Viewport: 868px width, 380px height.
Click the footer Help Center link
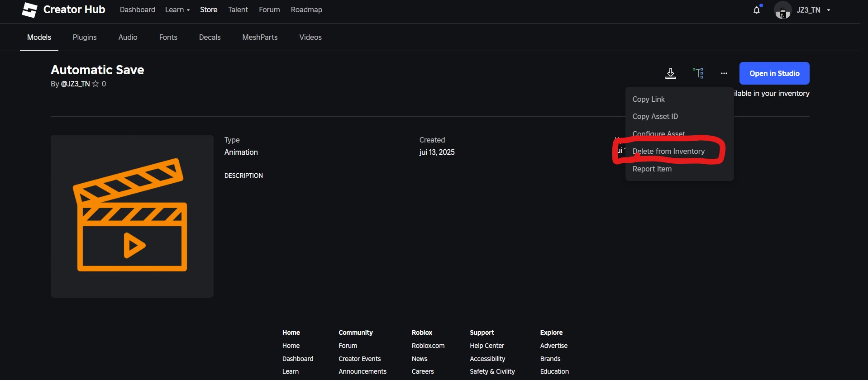487,346
